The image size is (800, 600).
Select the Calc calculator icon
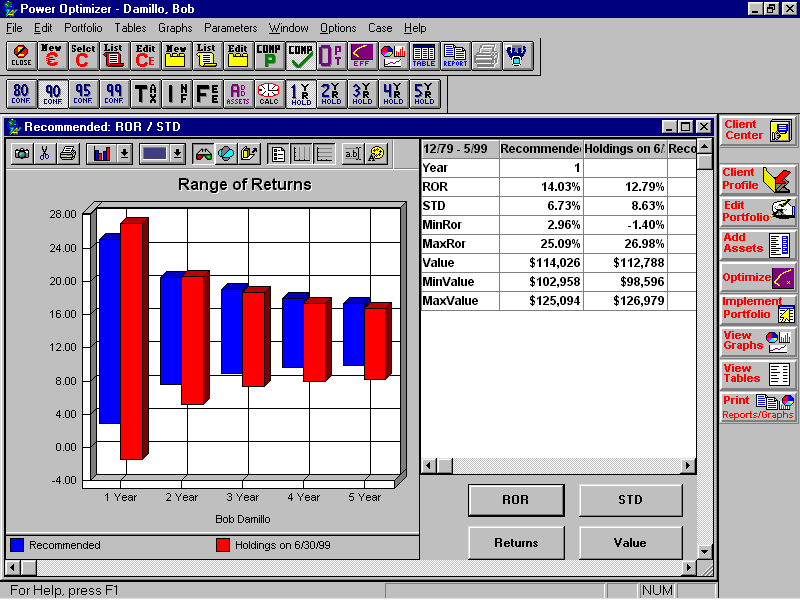click(267, 94)
